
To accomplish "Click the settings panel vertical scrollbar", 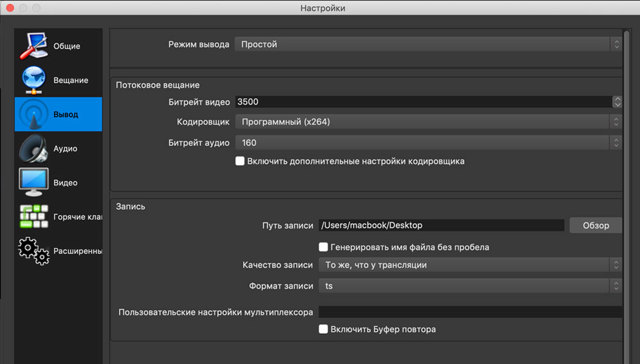I will pyautogui.click(x=626, y=196).
